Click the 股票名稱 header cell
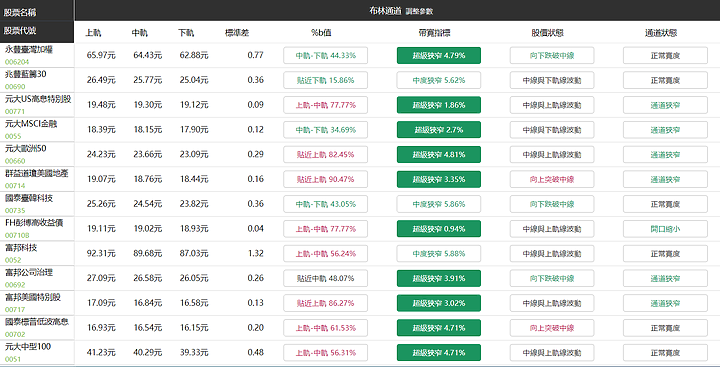This screenshot has width=720, height=367. tap(20, 12)
